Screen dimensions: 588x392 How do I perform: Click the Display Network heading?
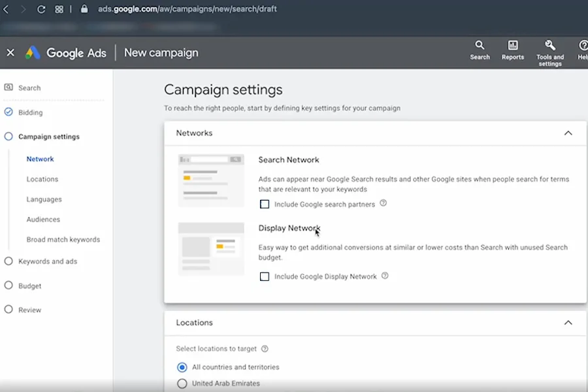pyautogui.click(x=289, y=228)
